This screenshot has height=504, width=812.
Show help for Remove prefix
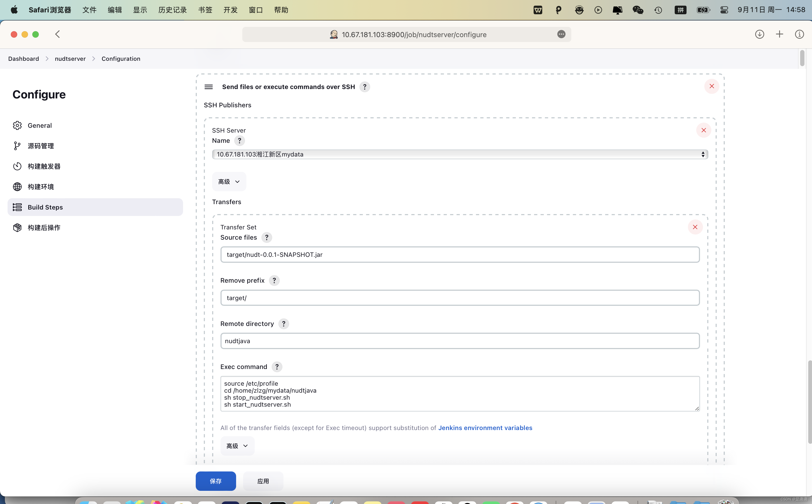(274, 280)
